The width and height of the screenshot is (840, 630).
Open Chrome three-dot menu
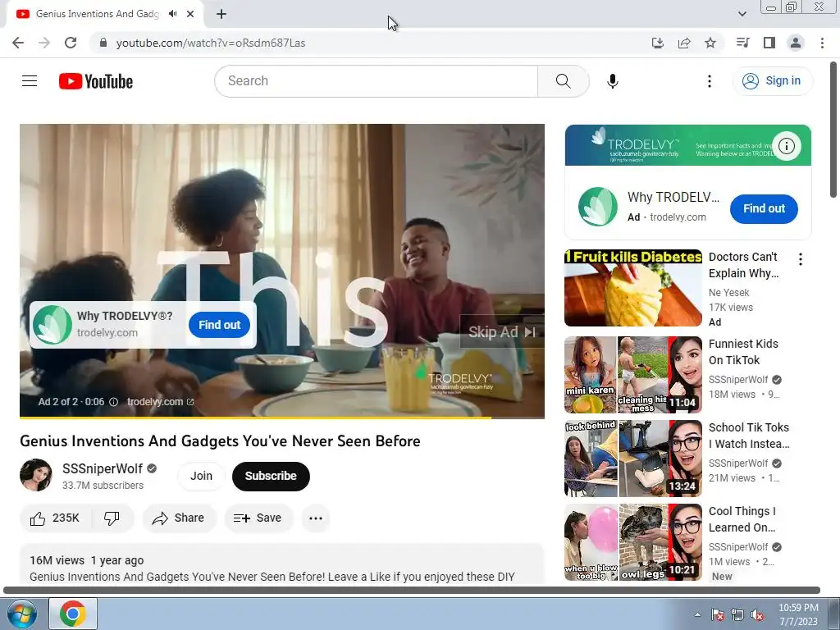(x=822, y=43)
